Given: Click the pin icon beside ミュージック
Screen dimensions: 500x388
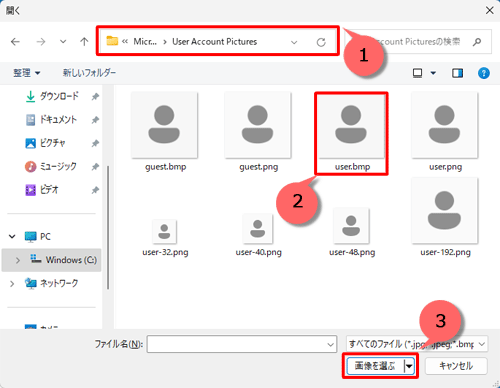Looking at the screenshot, I should coord(95,167).
